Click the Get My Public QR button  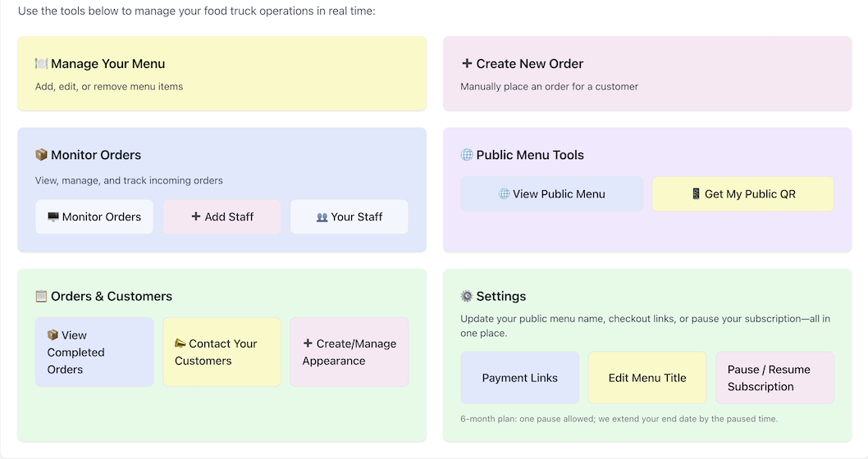(743, 194)
